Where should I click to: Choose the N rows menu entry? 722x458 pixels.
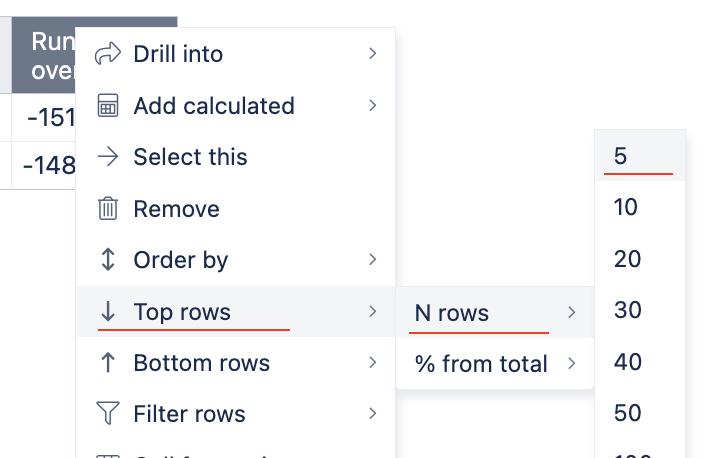495,313
